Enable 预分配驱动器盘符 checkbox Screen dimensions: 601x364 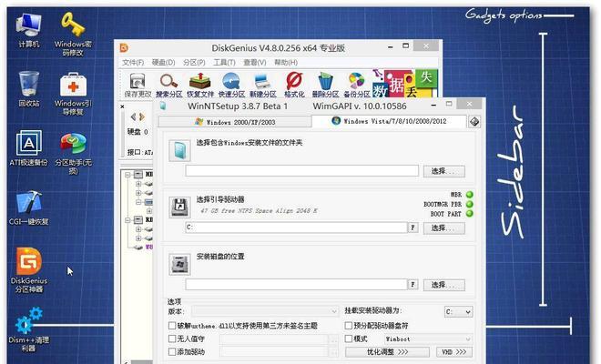349,326
